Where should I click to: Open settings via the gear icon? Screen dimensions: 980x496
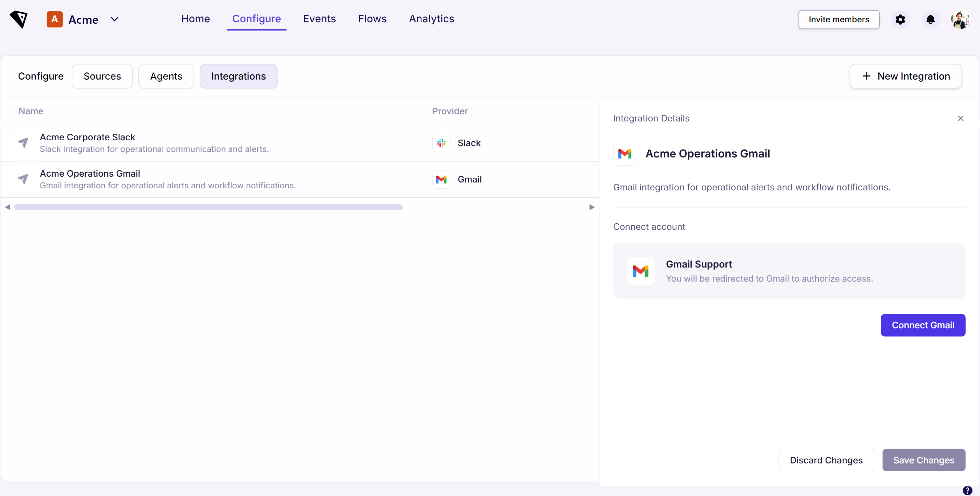coord(900,20)
